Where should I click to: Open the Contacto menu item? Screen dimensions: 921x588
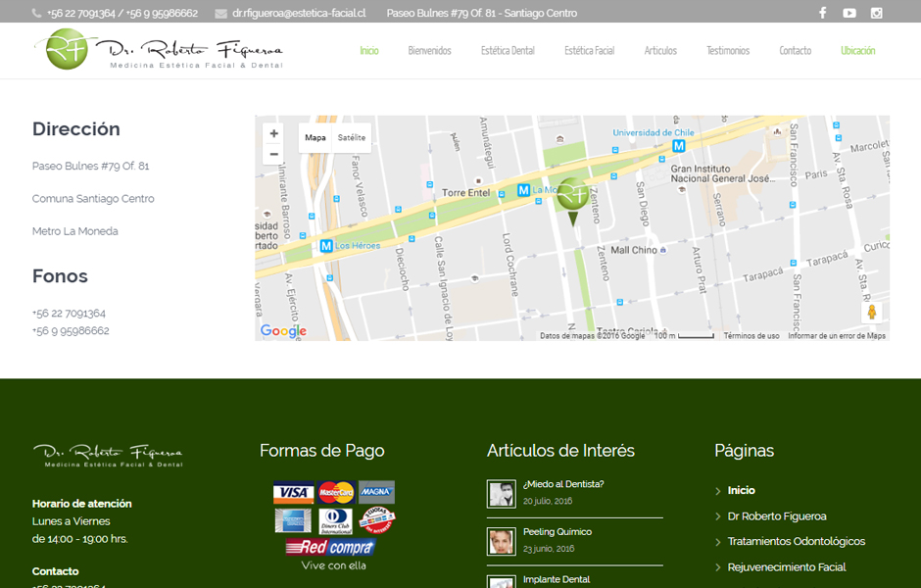795,51
